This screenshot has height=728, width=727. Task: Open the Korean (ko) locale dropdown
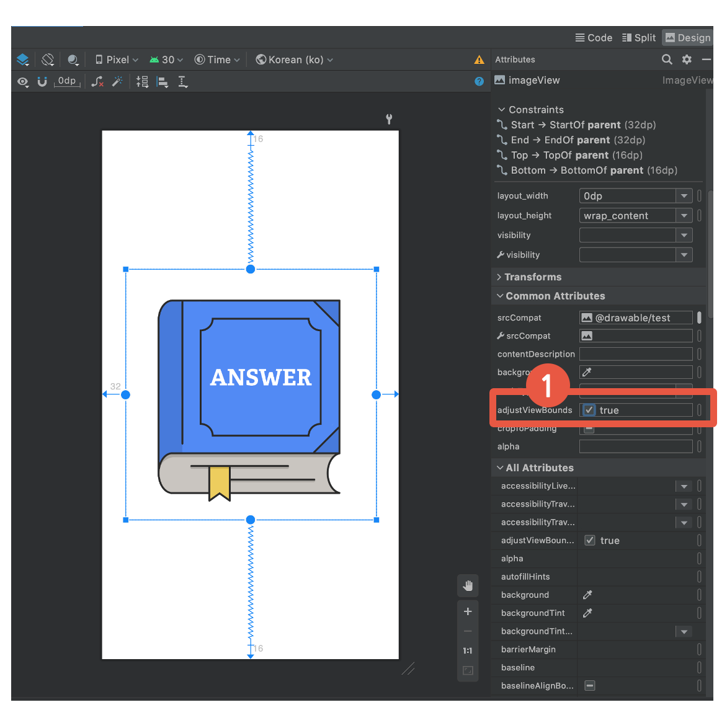click(295, 60)
